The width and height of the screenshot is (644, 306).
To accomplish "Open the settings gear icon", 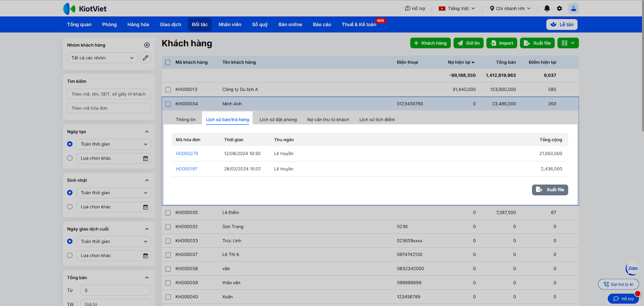I will tap(559, 8).
